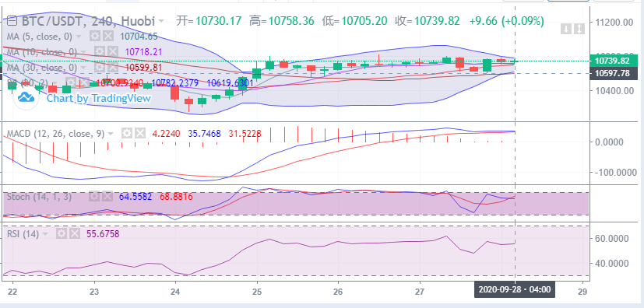The width and height of the screenshot is (644, 308).
Task: Click the RSI (14) label
Action: pyautogui.click(x=23, y=234)
